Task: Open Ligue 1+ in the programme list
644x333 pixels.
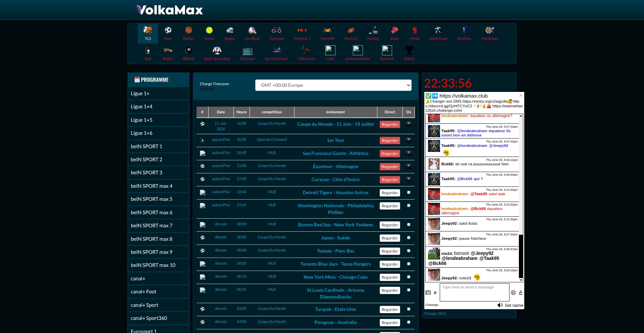Action: pyautogui.click(x=158, y=94)
